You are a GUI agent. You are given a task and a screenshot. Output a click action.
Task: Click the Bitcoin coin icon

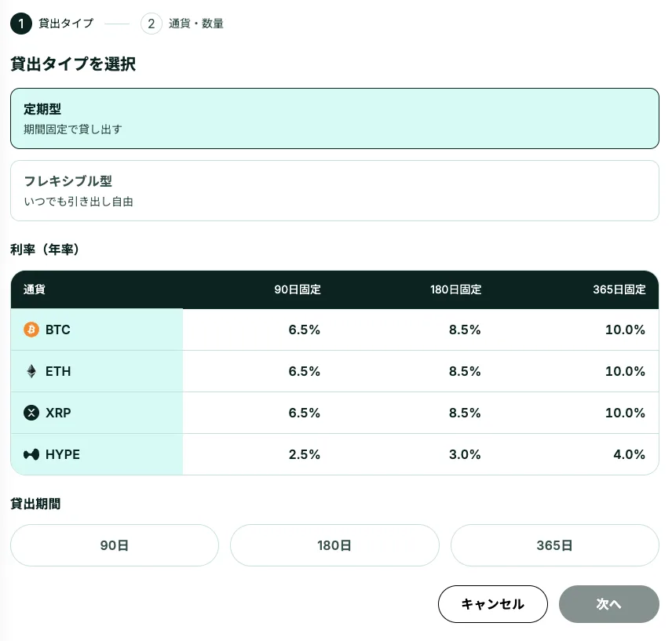coord(31,330)
